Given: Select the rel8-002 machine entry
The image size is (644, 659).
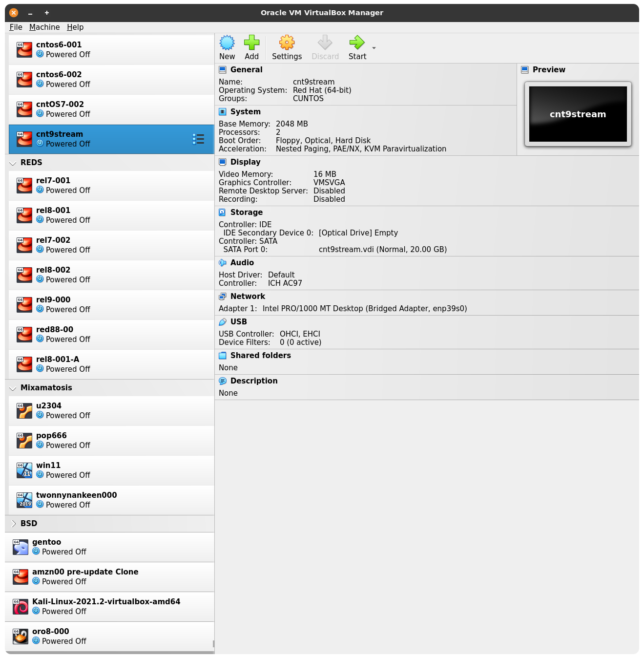Looking at the screenshot, I should pyautogui.click(x=111, y=275).
